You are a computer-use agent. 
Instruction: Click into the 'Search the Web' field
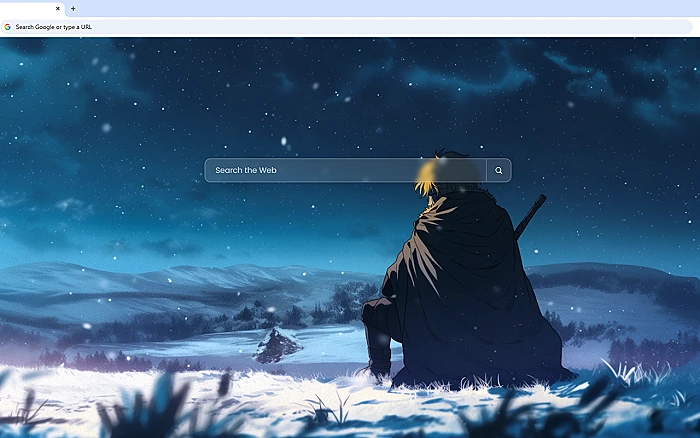pos(345,170)
